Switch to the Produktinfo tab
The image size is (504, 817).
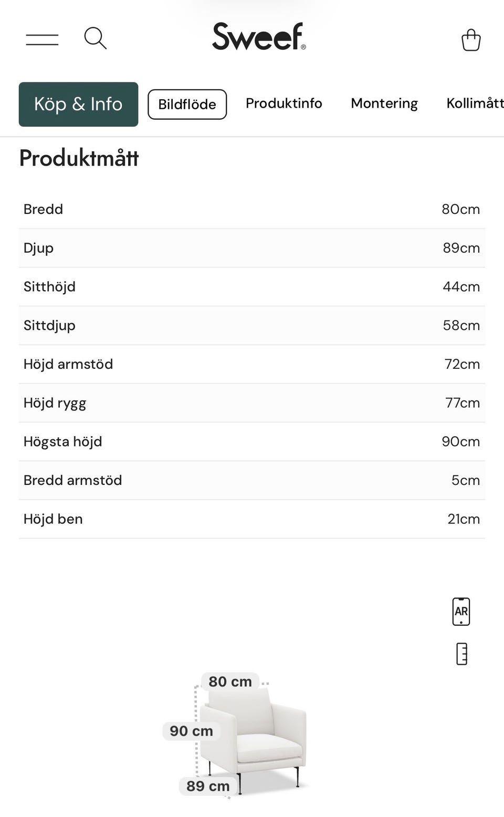(x=284, y=103)
